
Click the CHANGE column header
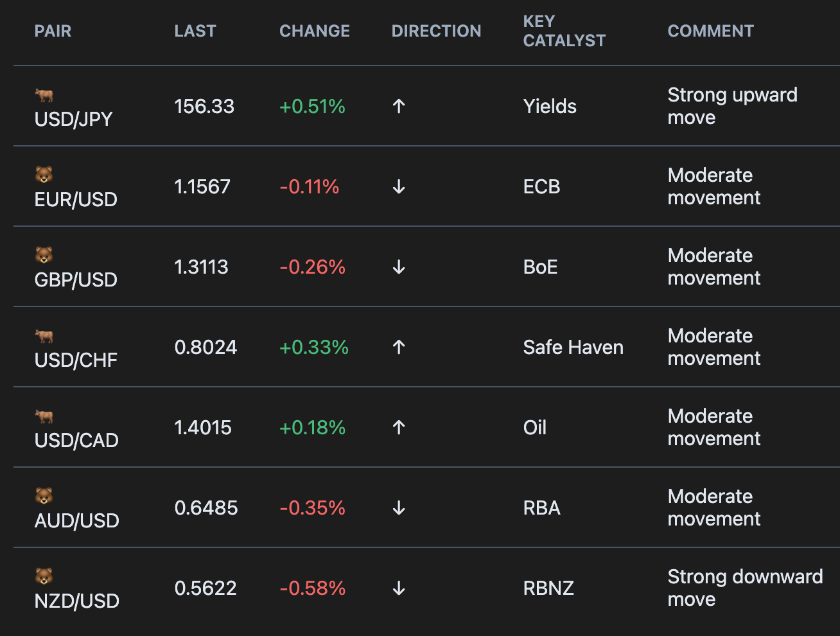[x=315, y=31]
